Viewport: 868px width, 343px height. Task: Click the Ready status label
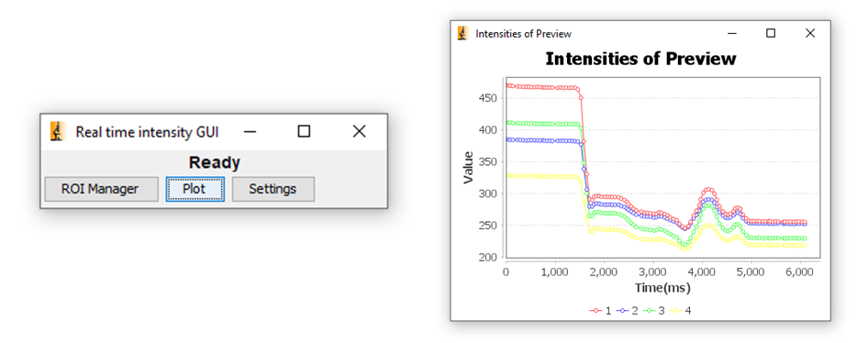pos(214,162)
